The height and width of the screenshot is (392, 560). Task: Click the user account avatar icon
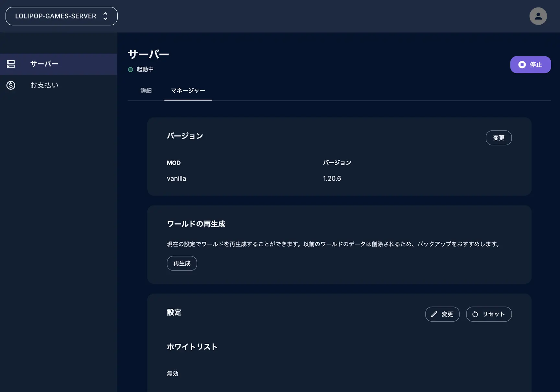click(538, 16)
